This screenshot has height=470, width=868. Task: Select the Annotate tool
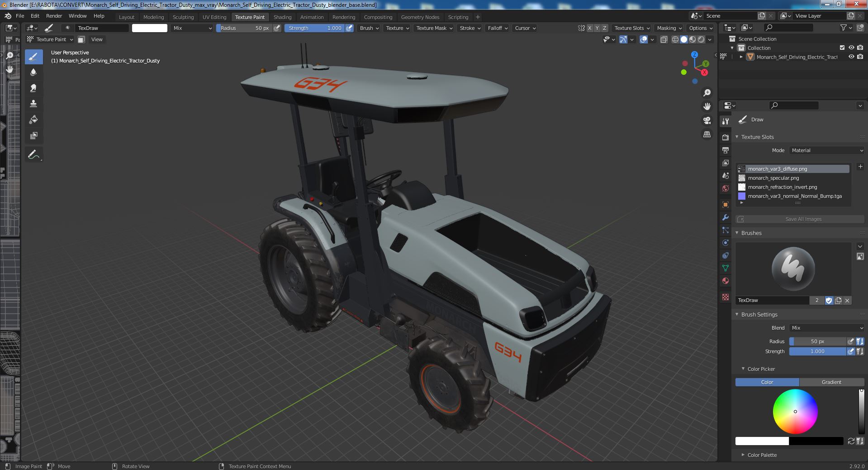[x=33, y=155]
